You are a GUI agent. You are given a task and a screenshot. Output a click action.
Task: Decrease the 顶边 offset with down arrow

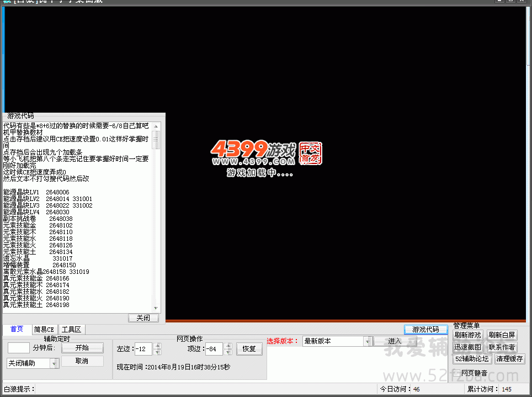click(x=228, y=352)
